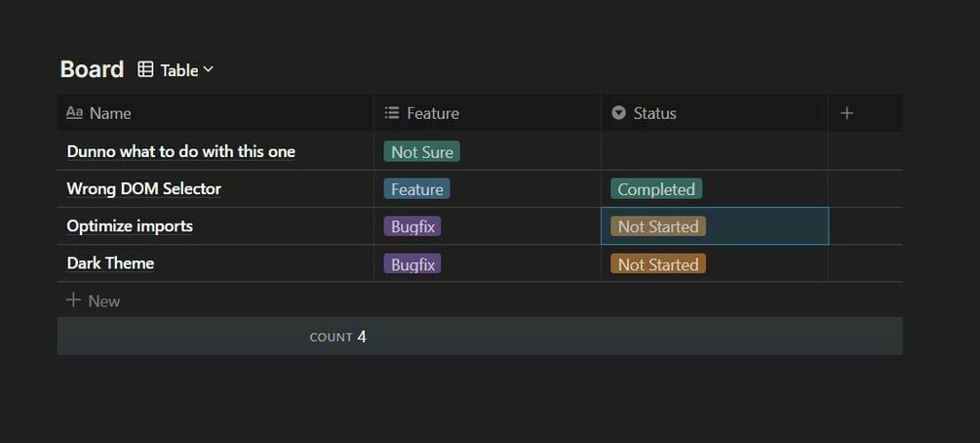Click the Aa text icon in Name header
Image resolution: width=980 pixels, height=443 pixels.
click(74, 113)
